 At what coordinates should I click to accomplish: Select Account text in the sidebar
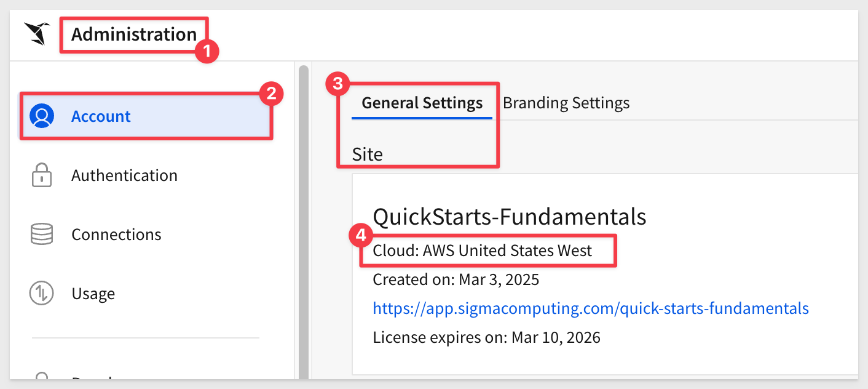[101, 116]
